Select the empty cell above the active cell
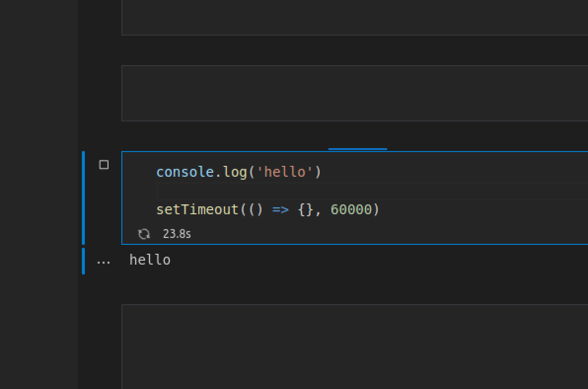This screenshot has height=389, width=588. [345, 93]
